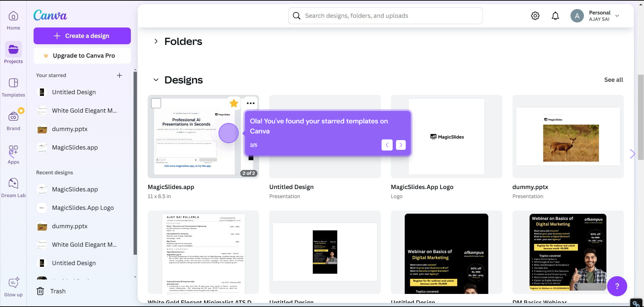Viewport: 644px width, 307px height.
Task: Click the dummy.pptx card title
Action: click(530, 187)
